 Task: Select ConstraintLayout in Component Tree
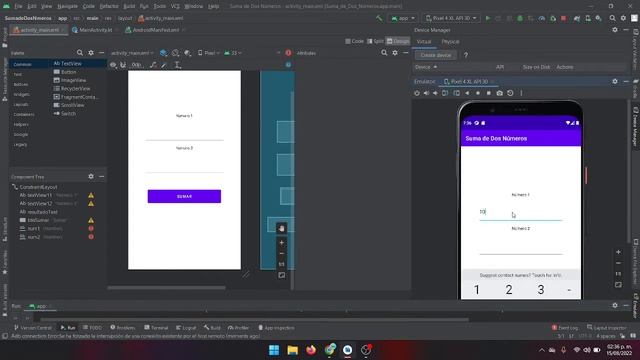coord(38,187)
